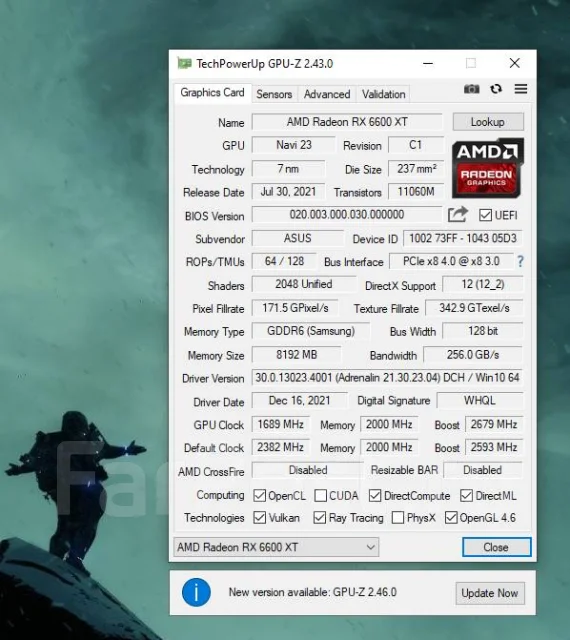Toggle the Ray Tracing checkbox
Image resolution: width=570 pixels, height=640 pixels.
(319, 518)
